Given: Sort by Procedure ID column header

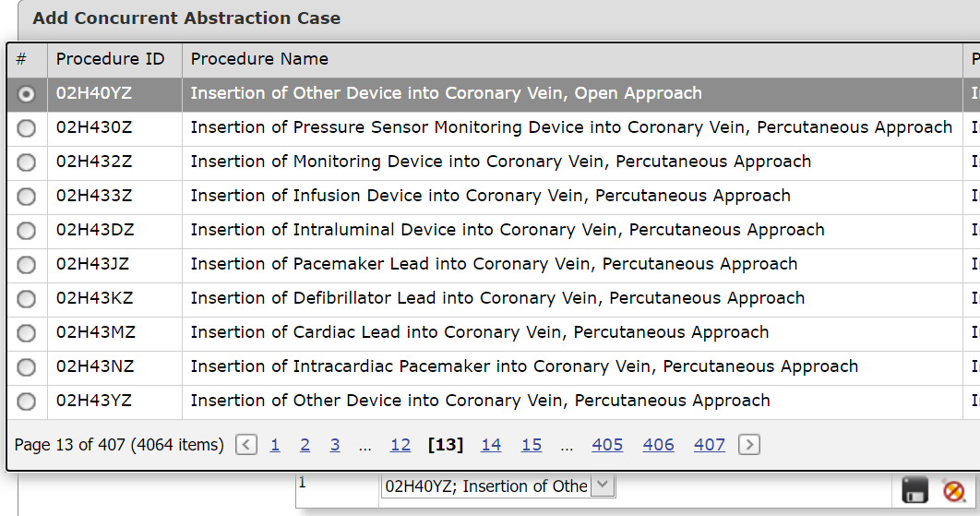Looking at the screenshot, I should coord(110,59).
